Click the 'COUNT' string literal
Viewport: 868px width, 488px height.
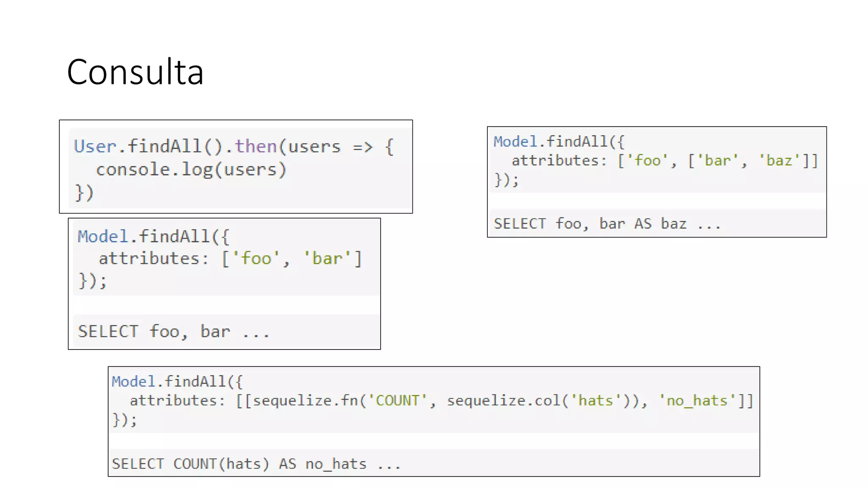397,400
